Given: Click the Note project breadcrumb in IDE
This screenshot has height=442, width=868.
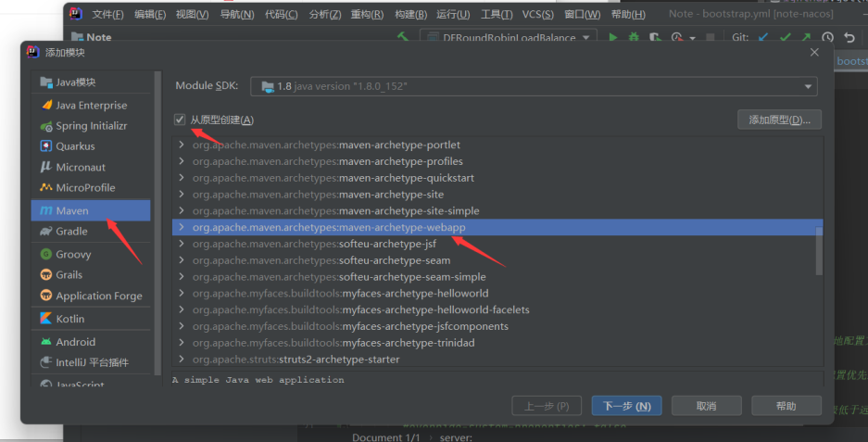Looking at the screenshot, I should pyautogui.click(x=92, y=37).
